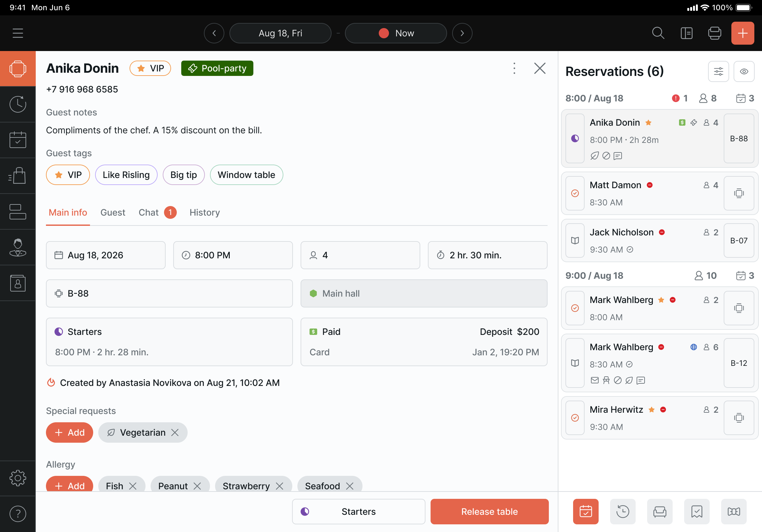Add new reservation with plus button

(743, 33)
